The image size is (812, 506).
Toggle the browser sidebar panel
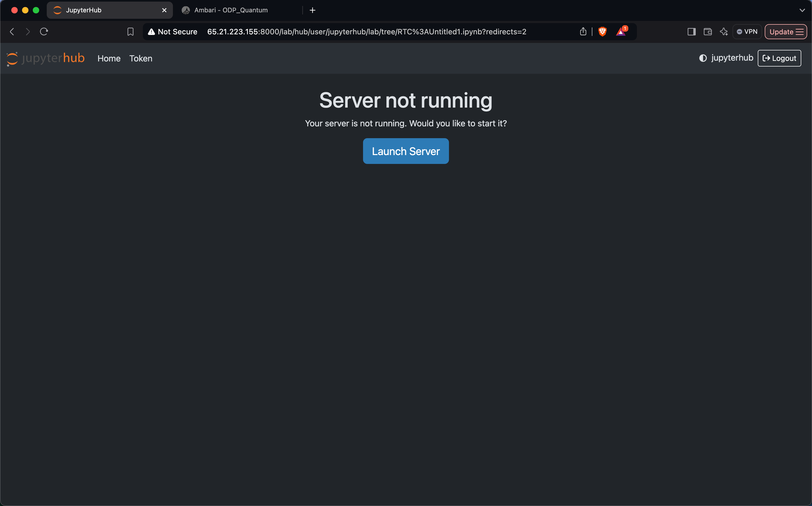pos(692,32)
